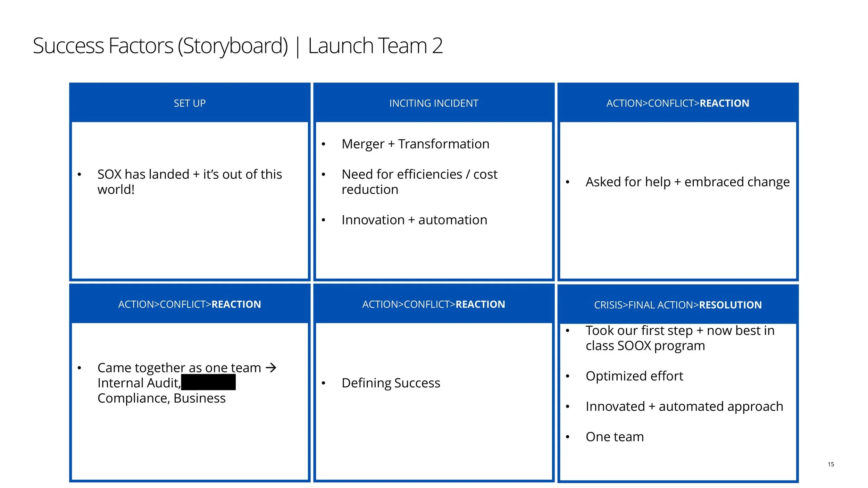Click the CRISIS>FINAL ACTION>RESOLUTION header
The height and width of the screenshot is (488, 868).
click(x=677, y=305)
